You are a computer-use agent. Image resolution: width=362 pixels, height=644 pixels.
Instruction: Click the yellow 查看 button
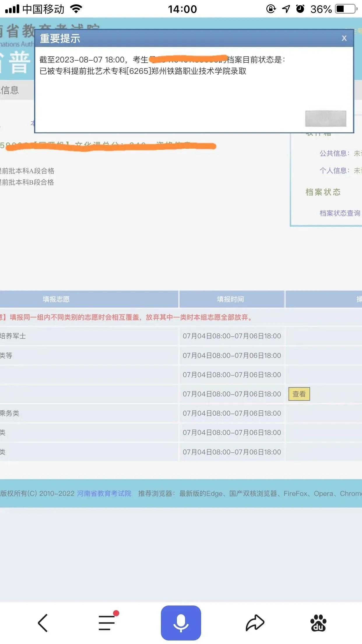299,394
